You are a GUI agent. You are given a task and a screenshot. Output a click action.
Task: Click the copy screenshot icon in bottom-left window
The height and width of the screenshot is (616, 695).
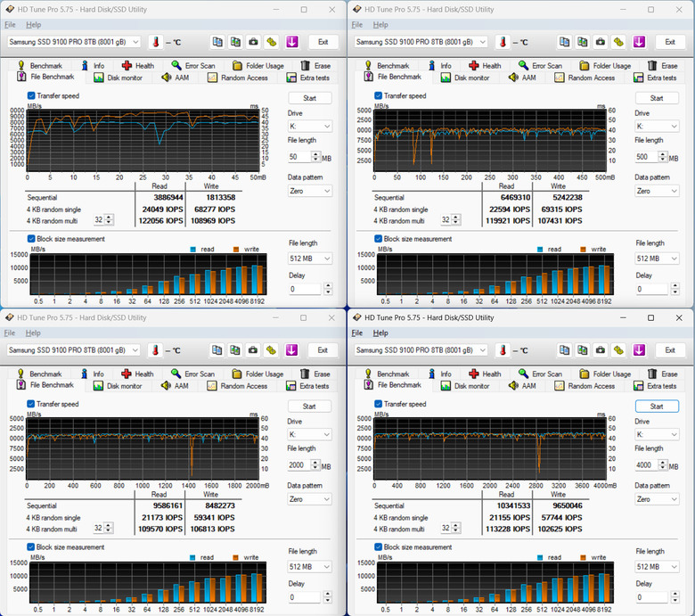(235, 350)
